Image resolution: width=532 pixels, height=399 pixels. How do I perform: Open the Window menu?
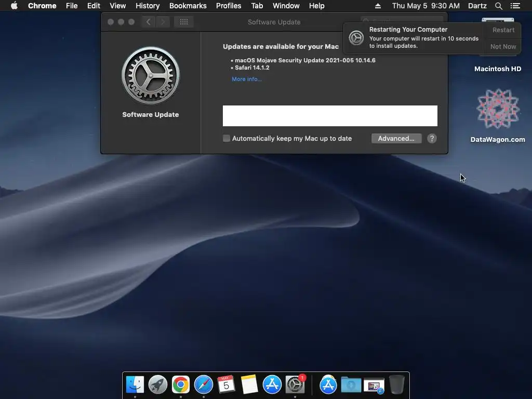click(286, 6)
